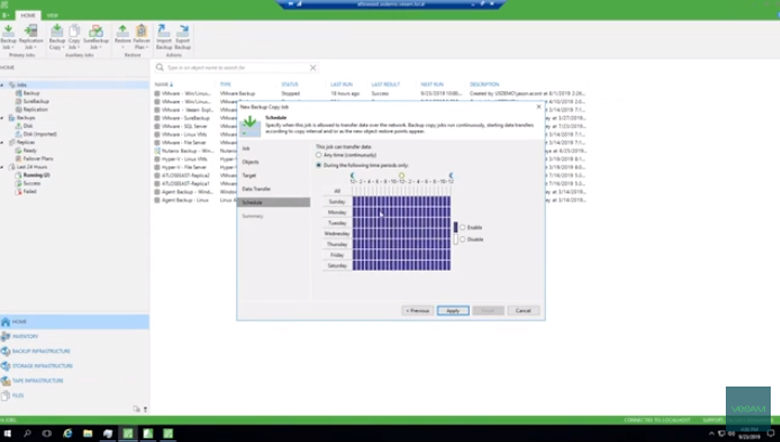Open Tape Infrastructure view icon
The height and width of the screenshot is (442, 780).
(6, 380)
